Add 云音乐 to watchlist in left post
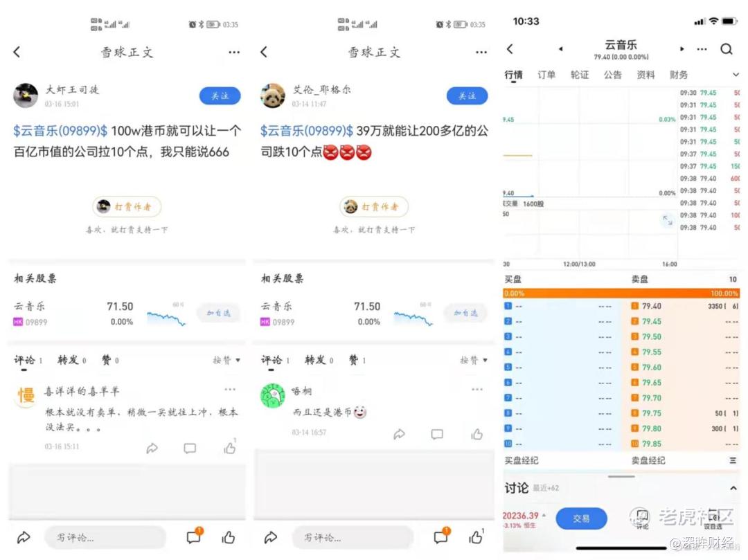Image resolution: width=748 pixels, height=560 pixels. pyautogui.click(x=218, y=313)
